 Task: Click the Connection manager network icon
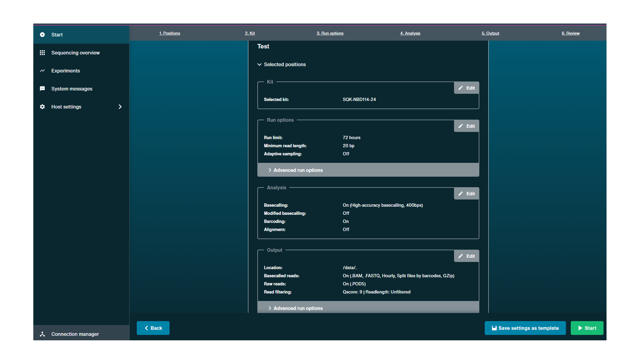(42, 334)
